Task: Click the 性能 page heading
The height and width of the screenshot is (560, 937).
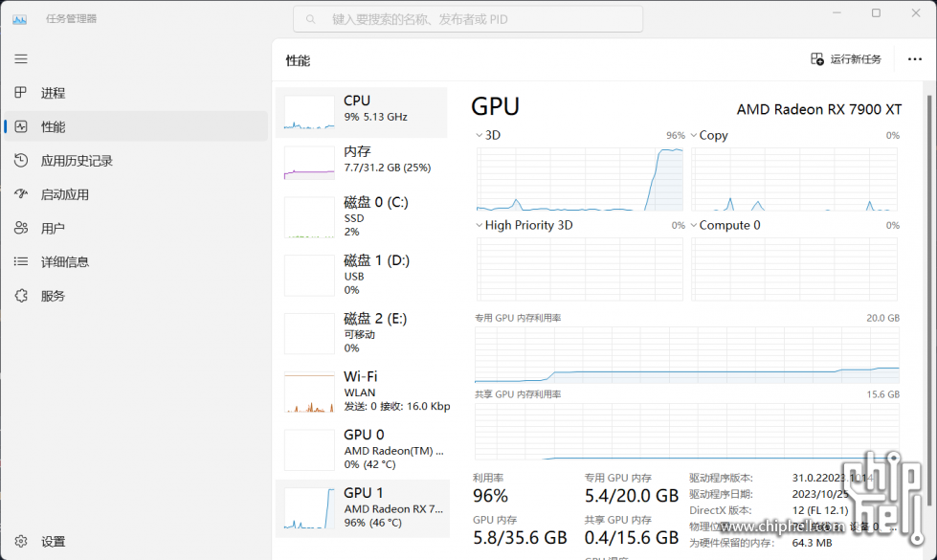Action: 298,60
